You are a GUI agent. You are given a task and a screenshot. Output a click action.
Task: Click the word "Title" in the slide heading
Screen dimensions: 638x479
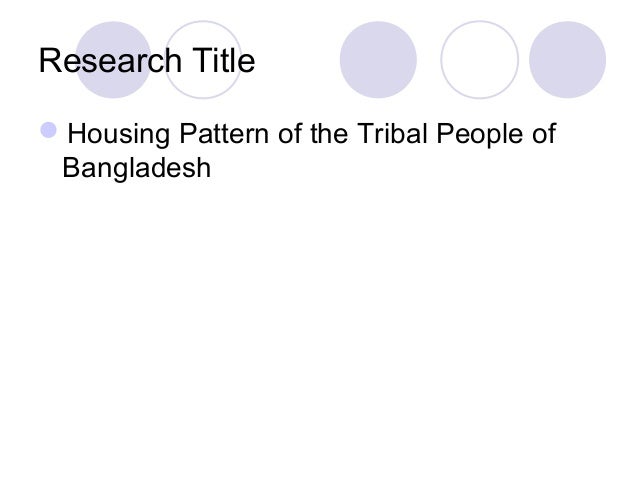point(223,61)
